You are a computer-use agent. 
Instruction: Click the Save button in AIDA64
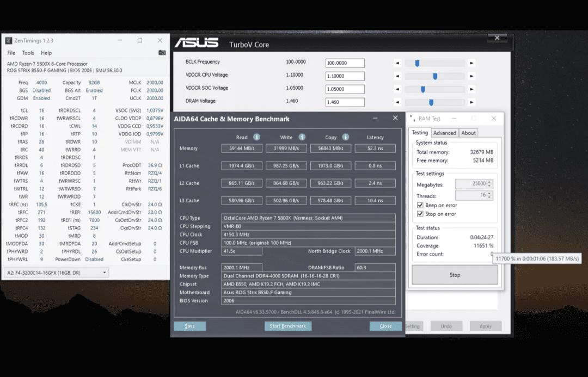click(x=190, y=326)
